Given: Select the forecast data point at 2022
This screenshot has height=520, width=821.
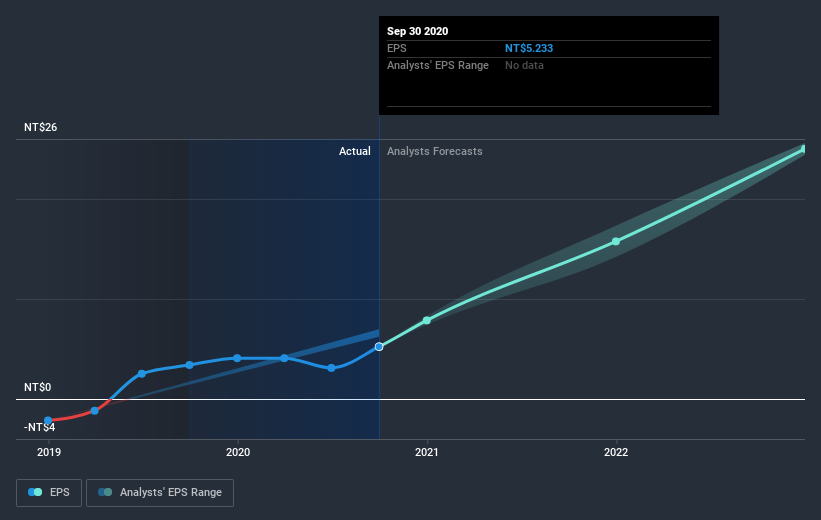Looking at the screenshot, I should point(616,241).
